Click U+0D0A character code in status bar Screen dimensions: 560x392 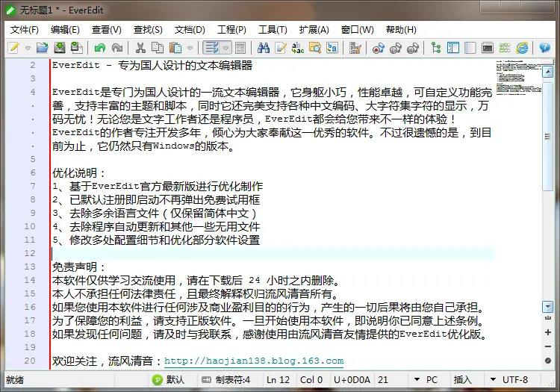point(352,380)
